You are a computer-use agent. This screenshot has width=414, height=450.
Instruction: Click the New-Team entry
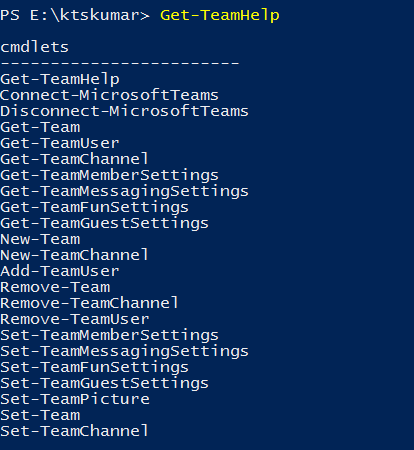40,239
